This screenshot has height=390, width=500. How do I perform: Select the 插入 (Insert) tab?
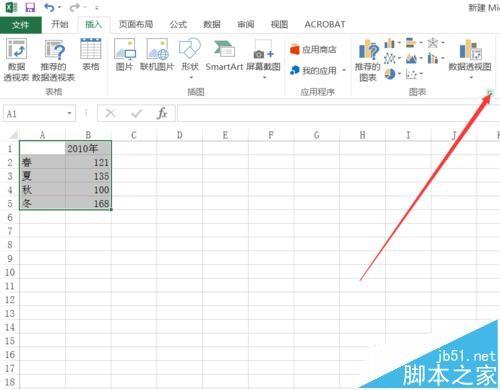click(93, 24)
